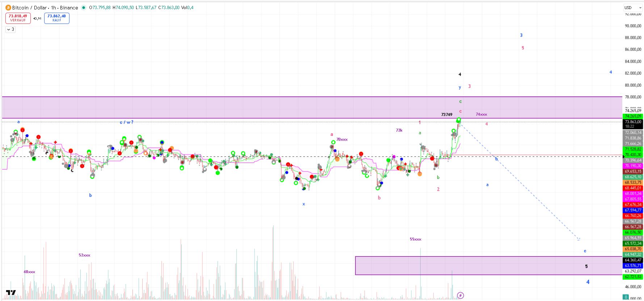Click the green 62.721,53 price label on axis
Viewport: 644px width, 301px height.
click(632, 277)
